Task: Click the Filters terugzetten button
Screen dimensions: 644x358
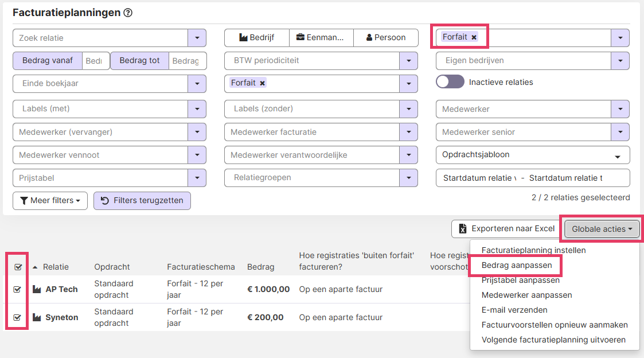Action: [142, 201]
